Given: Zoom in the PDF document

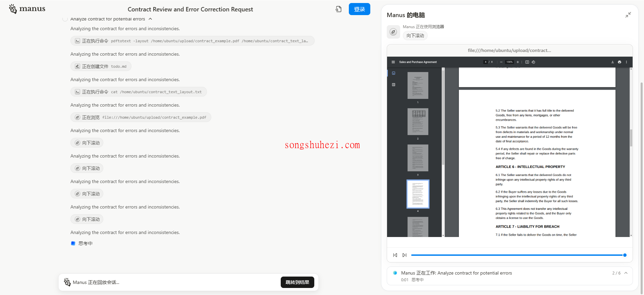Looking at the screenshot, I should [x=518, y=62].
